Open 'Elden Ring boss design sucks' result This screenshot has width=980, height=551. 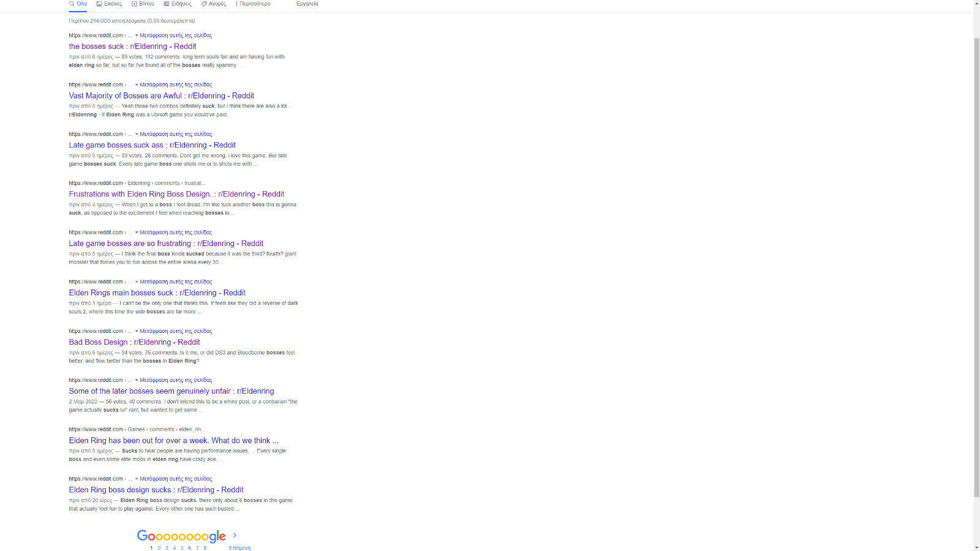156,490
